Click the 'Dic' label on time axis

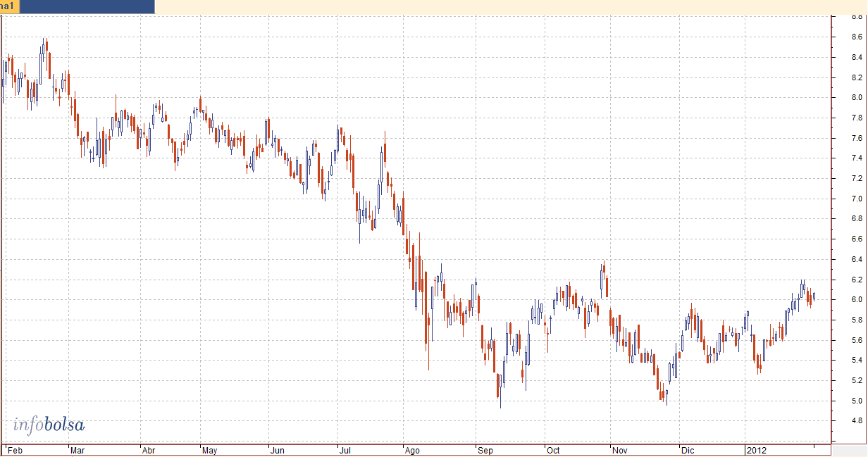tap(688, 449)
